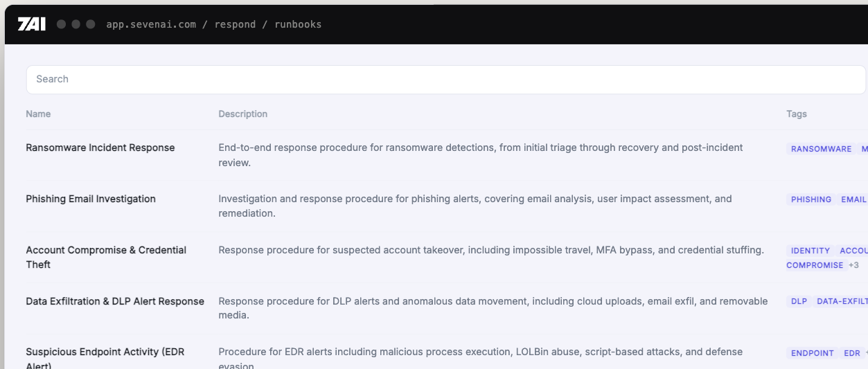Select the ENDPOINT tag chip
This screenshot has height=369, width=868.
[x=813, y=353]
